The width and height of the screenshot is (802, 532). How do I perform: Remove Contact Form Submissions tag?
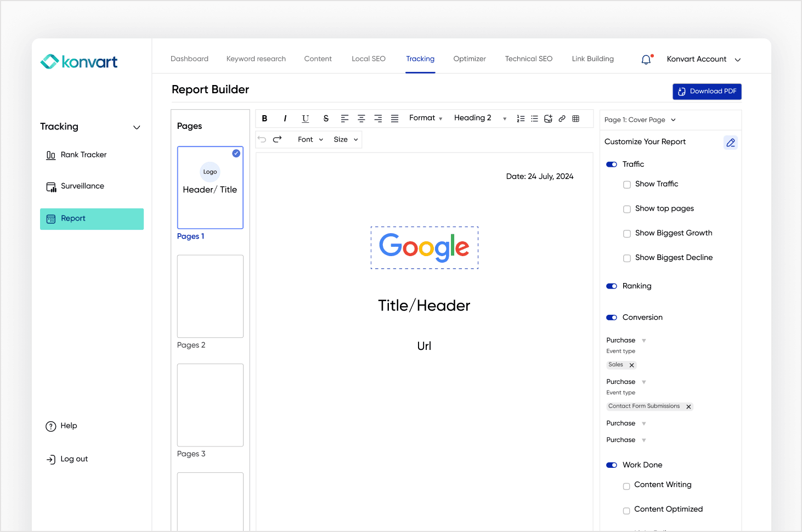688,407
